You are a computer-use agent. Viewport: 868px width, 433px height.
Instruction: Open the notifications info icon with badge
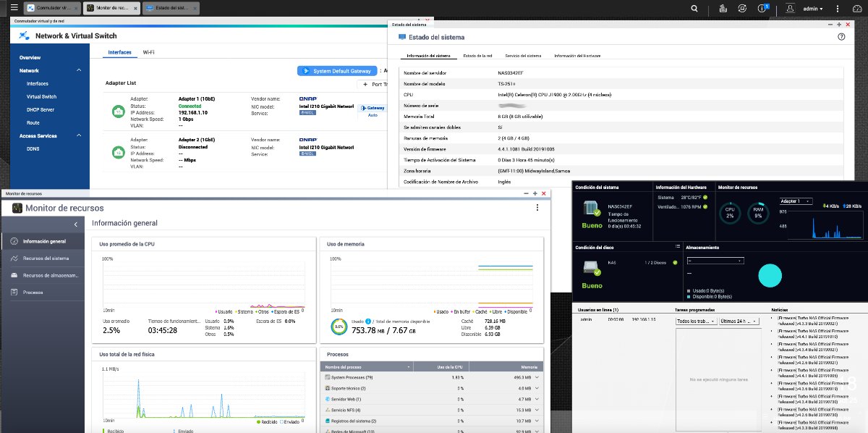762,9
